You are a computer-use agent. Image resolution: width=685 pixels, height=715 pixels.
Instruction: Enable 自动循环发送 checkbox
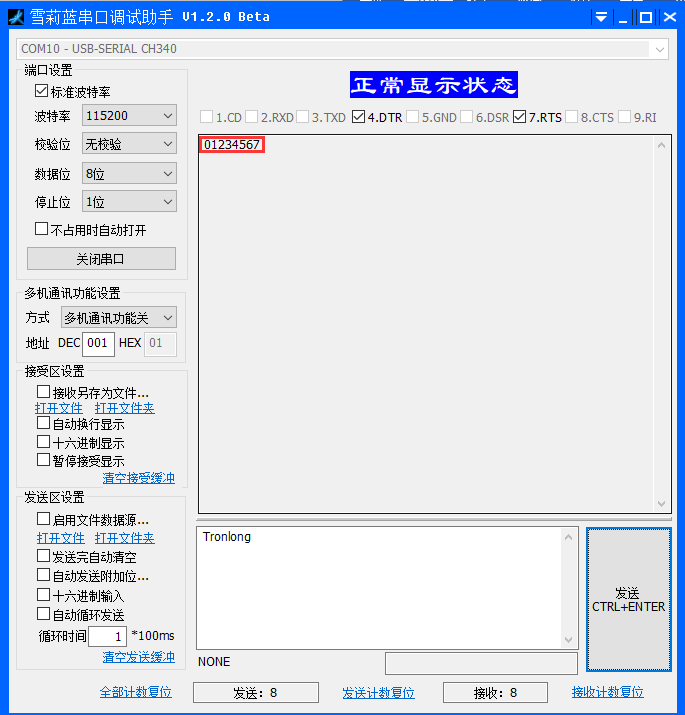click(x=43, y=614)
